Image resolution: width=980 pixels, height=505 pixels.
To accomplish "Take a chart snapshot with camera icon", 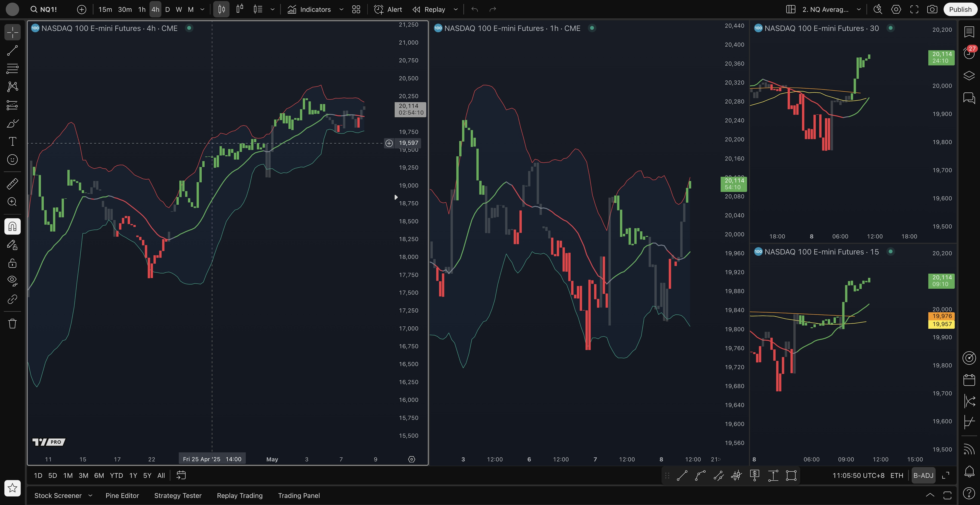I will (x=932, y=9).
